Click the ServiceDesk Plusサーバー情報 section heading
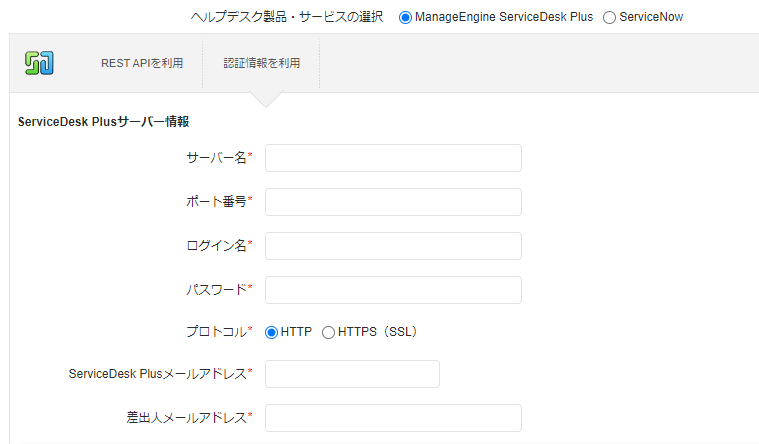The image size is (759, 444). tap(104, 122)
